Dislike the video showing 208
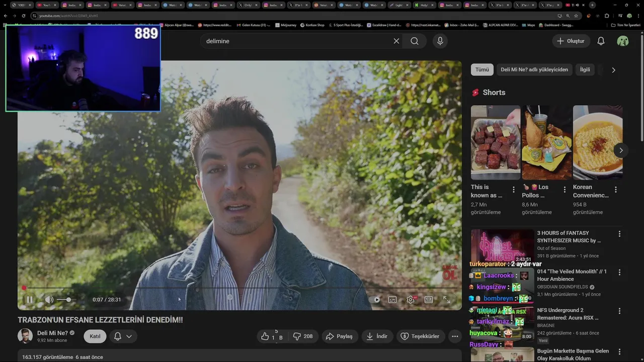Viewport: 644px width, 362px height. coord(303,336)
